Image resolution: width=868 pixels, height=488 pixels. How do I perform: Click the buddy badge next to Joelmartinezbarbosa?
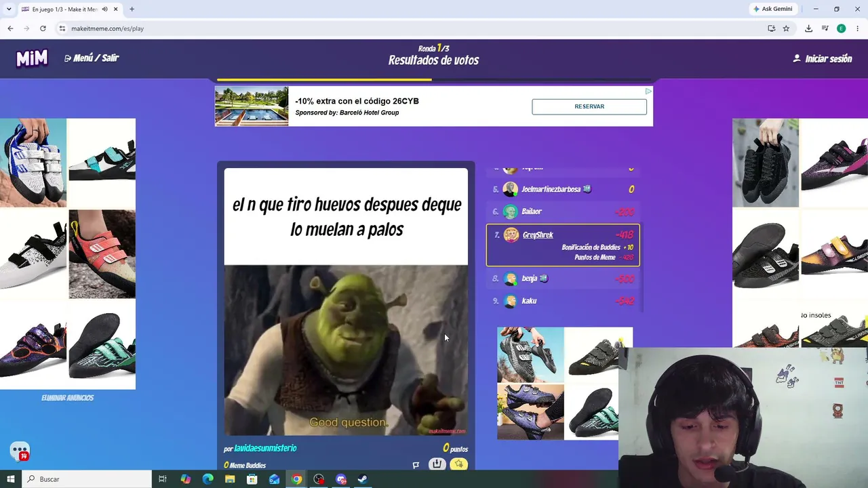coord(587,190)
